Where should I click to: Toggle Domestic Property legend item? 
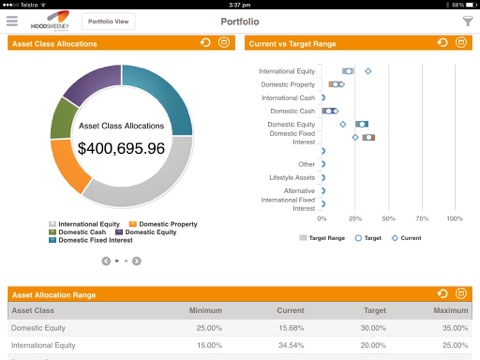[x=163, y=224]
